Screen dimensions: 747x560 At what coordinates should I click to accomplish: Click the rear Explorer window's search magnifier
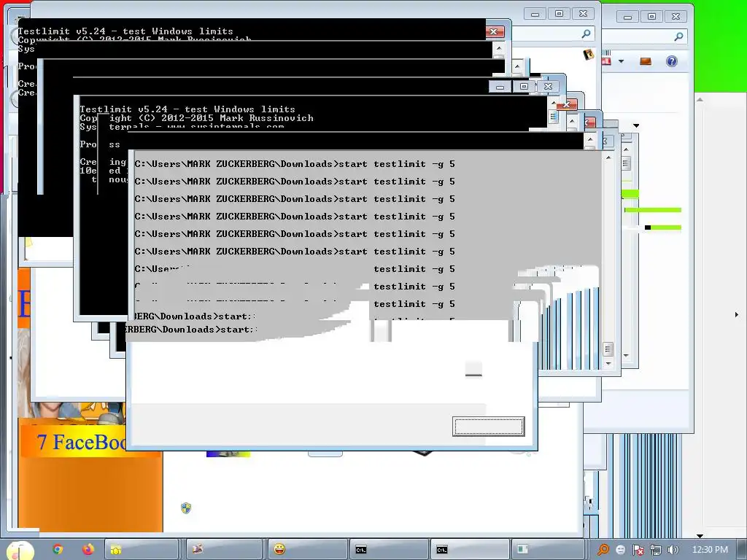(679, 36)
